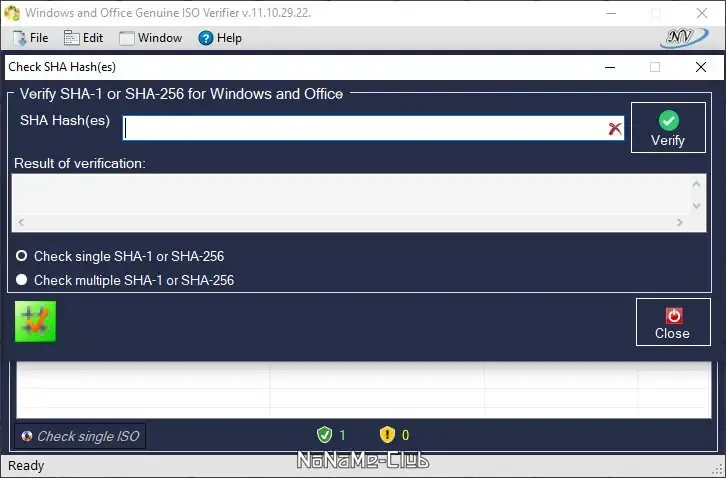Open the File menu
Image resolution: width=726 pixels, height=478 pixels.
point(31,38)
